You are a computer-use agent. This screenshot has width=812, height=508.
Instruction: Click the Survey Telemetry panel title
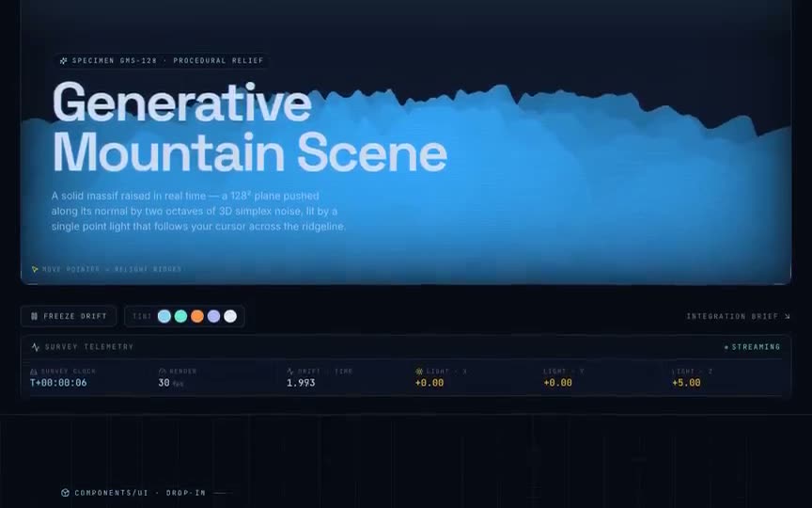pyautogui.click(x=89, y=347)
